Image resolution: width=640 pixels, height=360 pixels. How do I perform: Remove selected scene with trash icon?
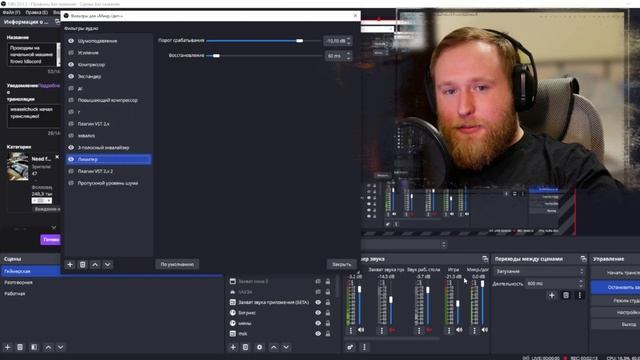tap(20, 347)
